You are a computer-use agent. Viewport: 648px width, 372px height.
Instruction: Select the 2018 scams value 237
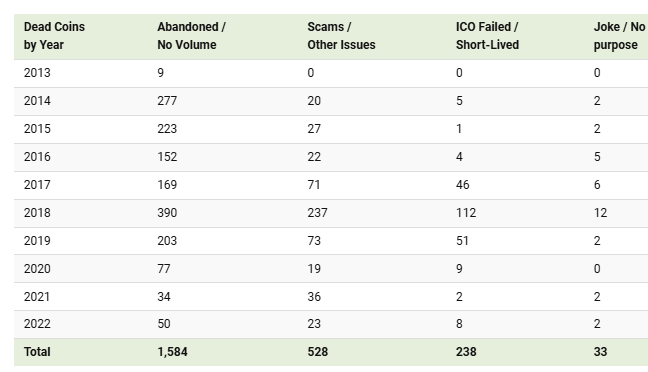[317, 213]
